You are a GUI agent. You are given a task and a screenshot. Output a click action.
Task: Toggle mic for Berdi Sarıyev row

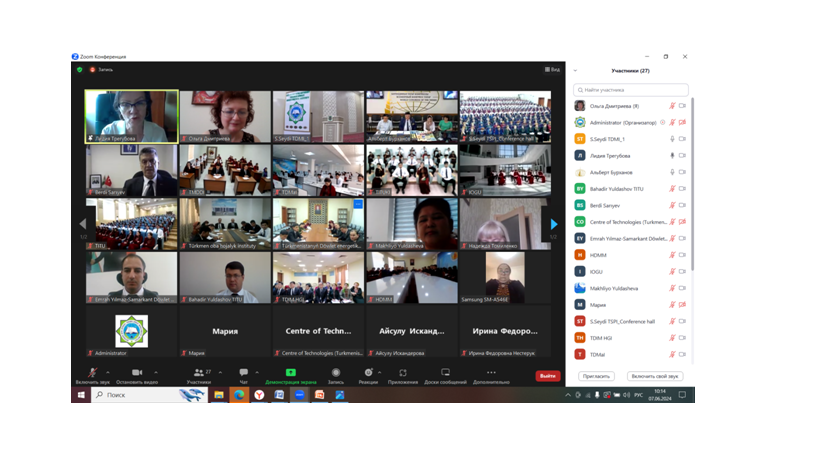pos(672,205)
